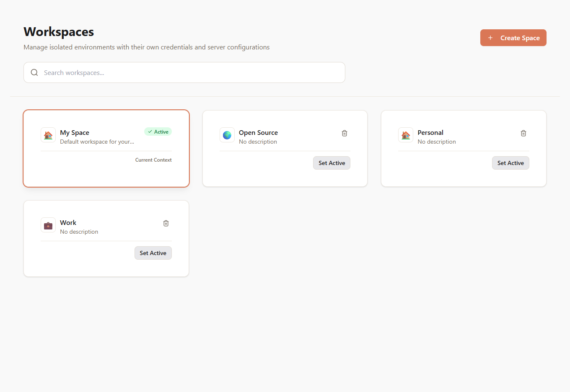Click the magnifier icon in the search bar

34,72
